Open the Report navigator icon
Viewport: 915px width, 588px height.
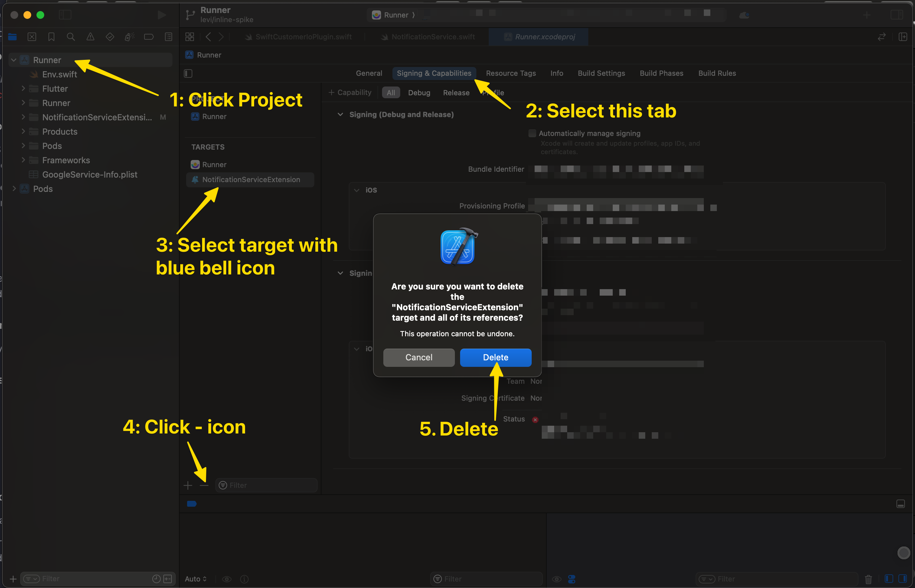[169, 37]
